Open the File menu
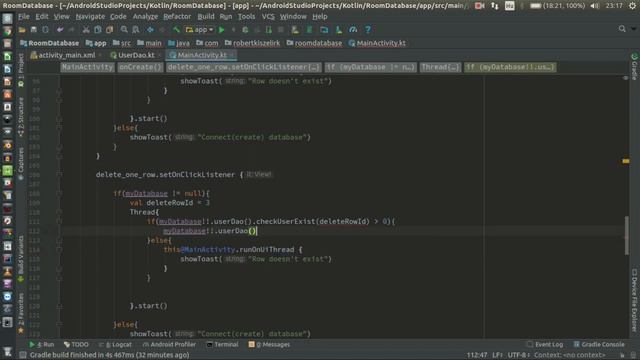 click(24, 16)
